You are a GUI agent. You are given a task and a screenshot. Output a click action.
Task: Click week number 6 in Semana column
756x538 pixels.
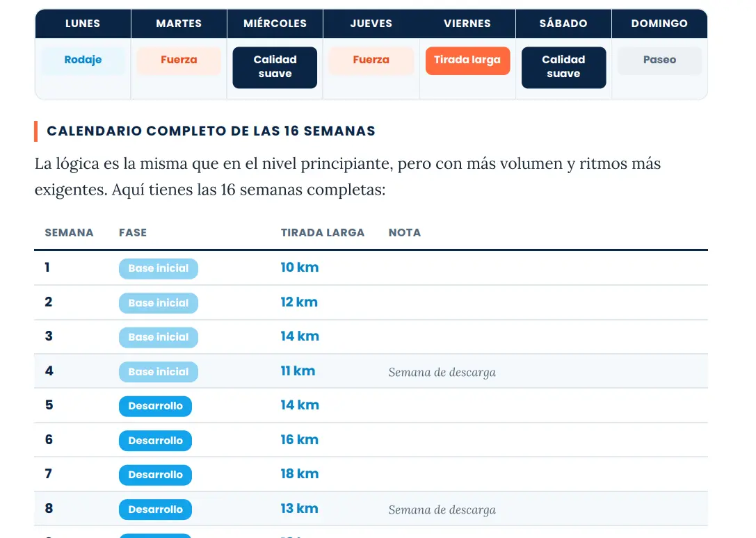(x=49, y=440)
